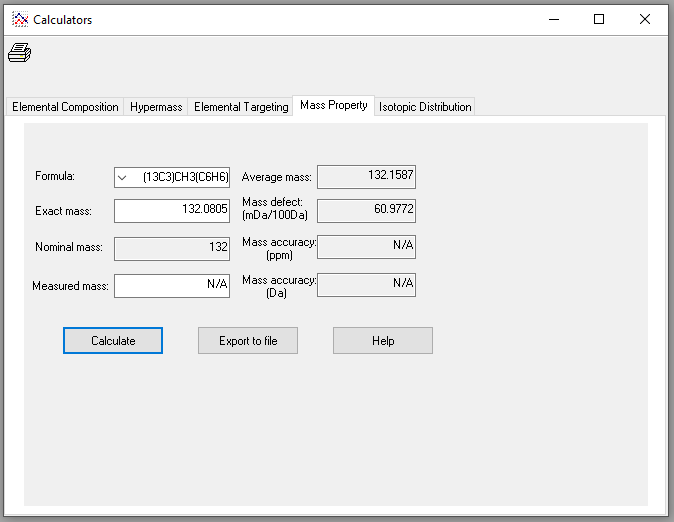Click the printer icon in toolbar
The width and height of the screenshot is (674, 522).
coord(19,53)
